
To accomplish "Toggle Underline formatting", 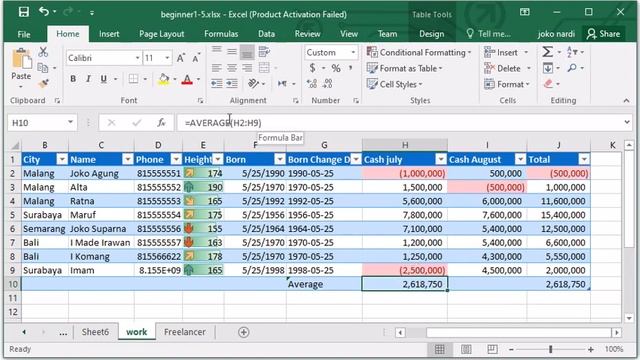I will tap(104, 78).
